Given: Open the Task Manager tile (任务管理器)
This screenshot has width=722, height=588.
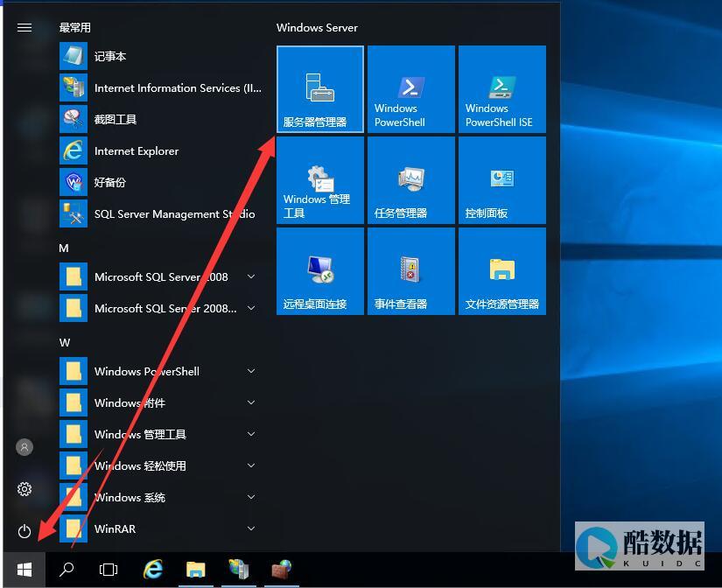Looking at the screenshot, I should (x=410, y=180).
